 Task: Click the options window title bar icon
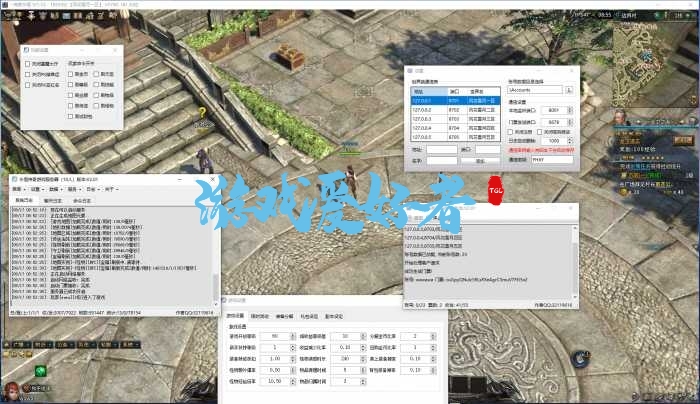(x=26, y=50)
